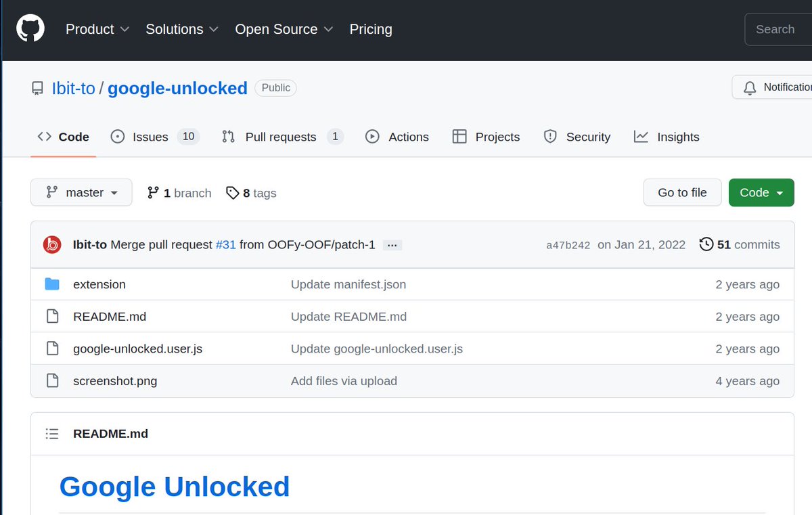Click the Public visibility badge
This screenshot has height=515, width=812.
point(276,88)
